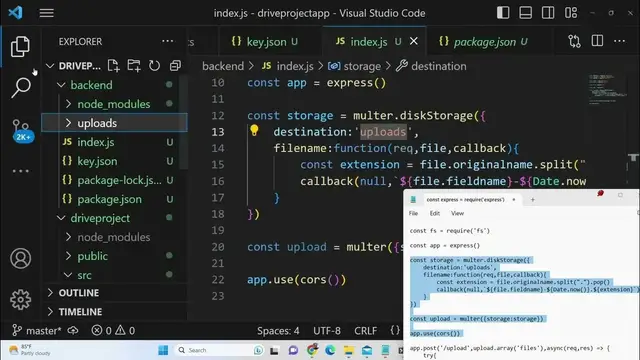Click the taskbar Search box
This screenshot has height=360, width=640.
tap(220, 350)
